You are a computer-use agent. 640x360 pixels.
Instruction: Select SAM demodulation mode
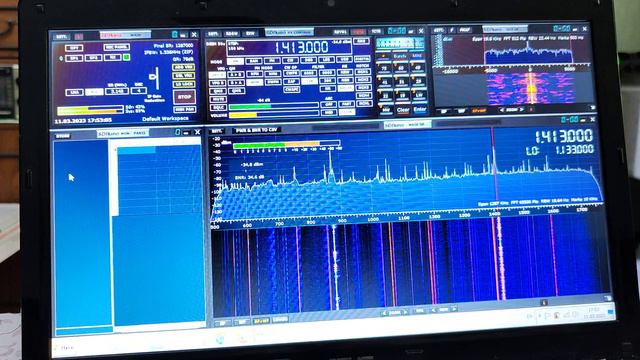[254, 60]
